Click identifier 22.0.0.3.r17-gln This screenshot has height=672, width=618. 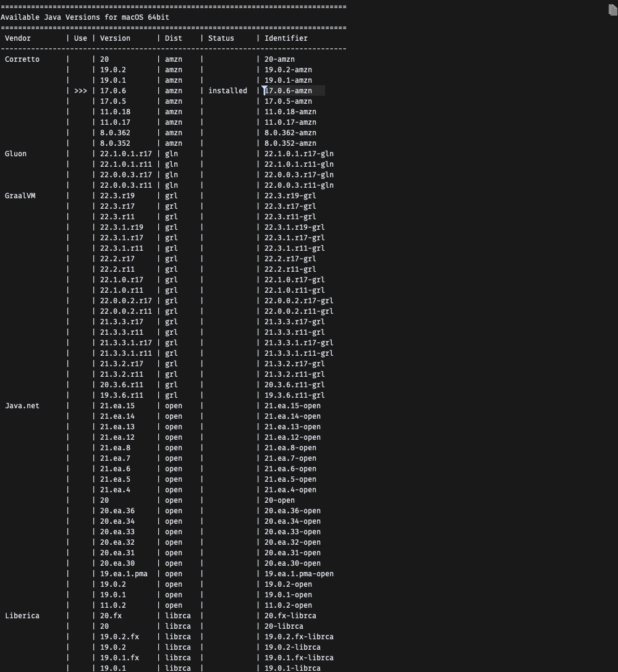click(x=299, y=174)
